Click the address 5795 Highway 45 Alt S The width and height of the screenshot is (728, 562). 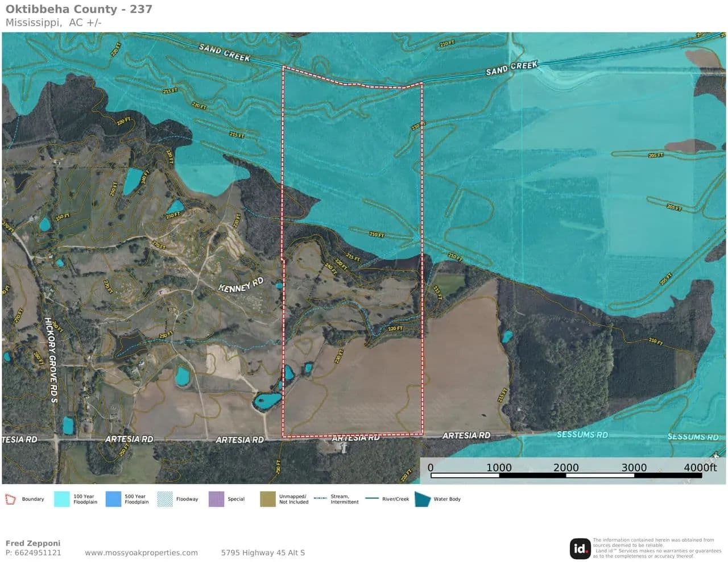click(263, 553)
